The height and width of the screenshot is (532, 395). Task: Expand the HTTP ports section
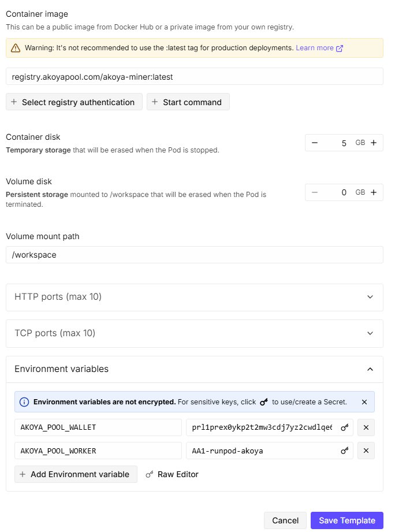pyautogui.click(x=195, y=297)
